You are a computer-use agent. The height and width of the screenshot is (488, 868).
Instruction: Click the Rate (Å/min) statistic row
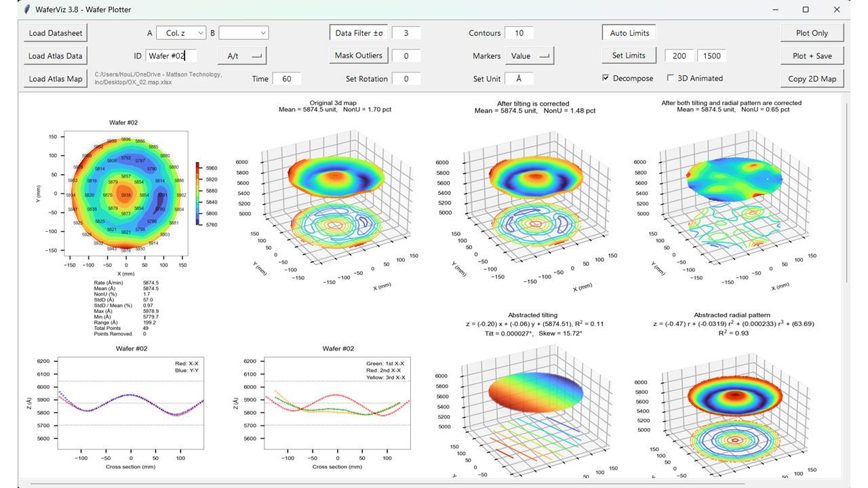point(127,283)
